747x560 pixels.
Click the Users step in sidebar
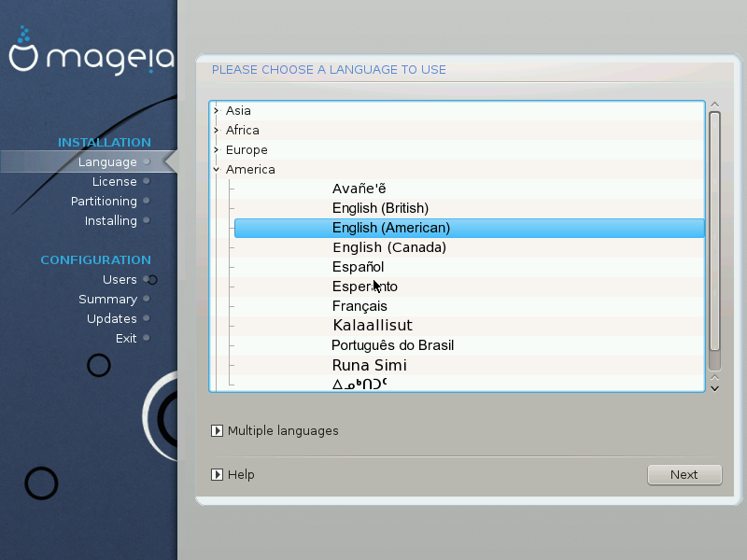(x=120, y=279)
